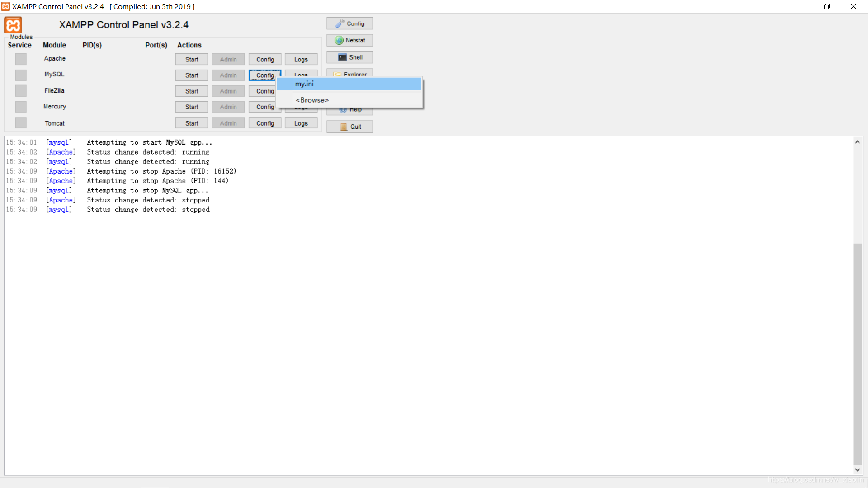This screenshot has width=868, height=488.
Task: Start the Mercury module
Action: click(x=192, y=107)
